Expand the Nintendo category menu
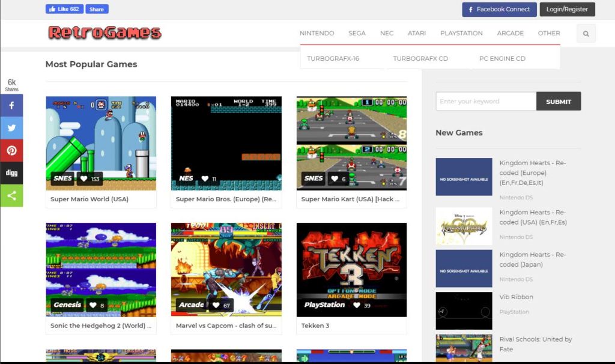The width and height of the screenshot is (615, 364). coord(317,33)
